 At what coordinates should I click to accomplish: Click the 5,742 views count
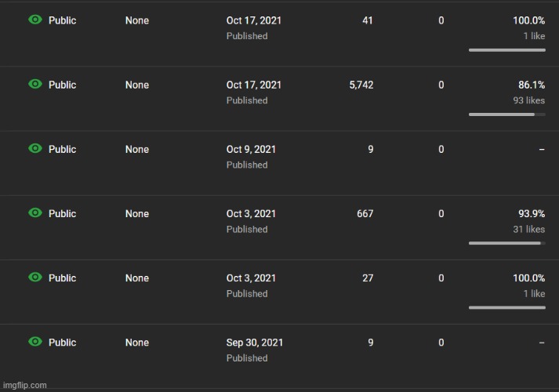361,85
